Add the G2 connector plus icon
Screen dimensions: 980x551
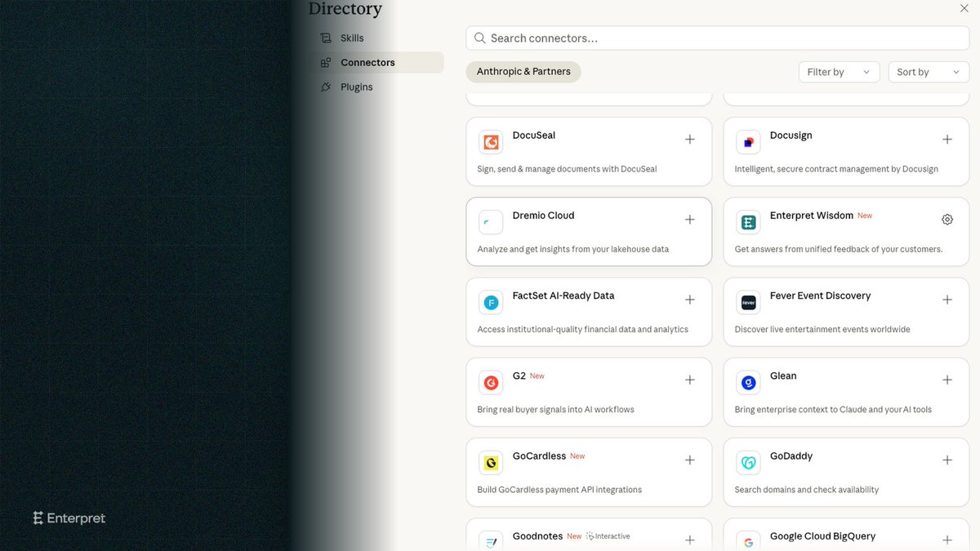pos(690,380)
